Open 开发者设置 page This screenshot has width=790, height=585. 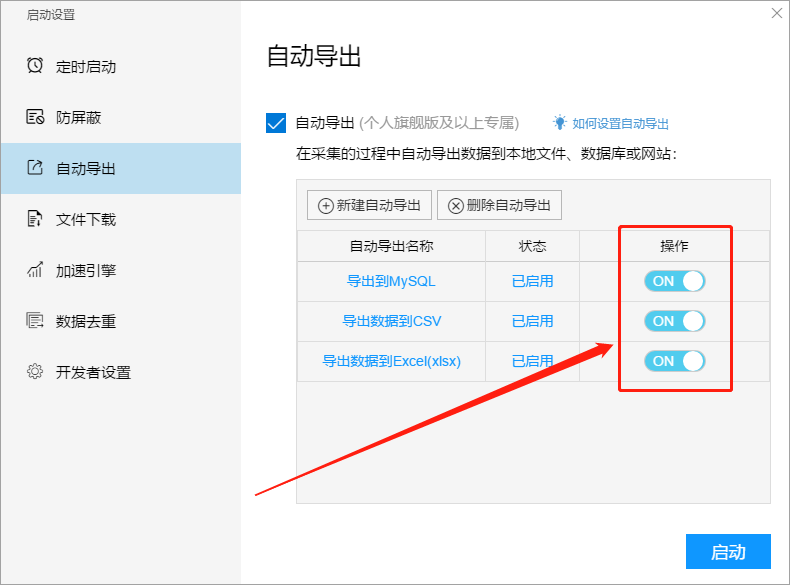click(121, 372)
